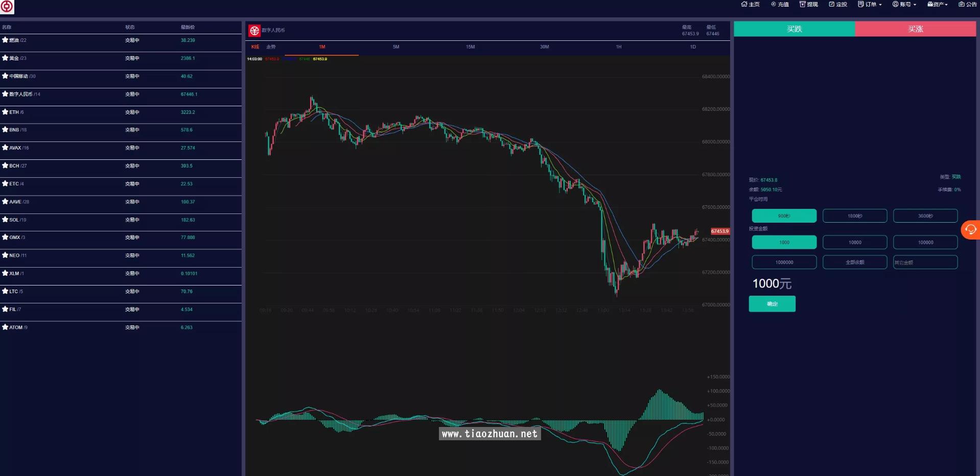This screenshot has height=476, width=980.
Task: Choose the 10000 investment amount
Action: [x=855, y=243]
